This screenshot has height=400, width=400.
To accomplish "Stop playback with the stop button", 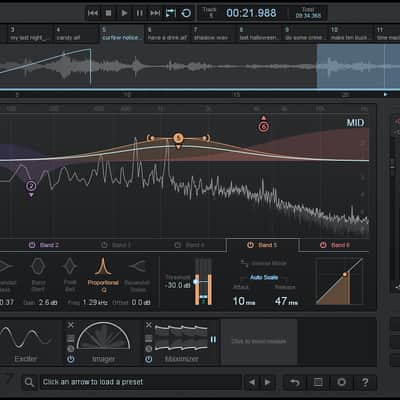I will coord(108,13).
